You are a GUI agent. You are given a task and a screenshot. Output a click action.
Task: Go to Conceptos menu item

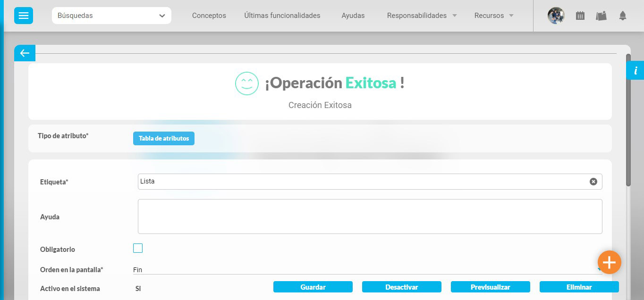click(209, 16)
